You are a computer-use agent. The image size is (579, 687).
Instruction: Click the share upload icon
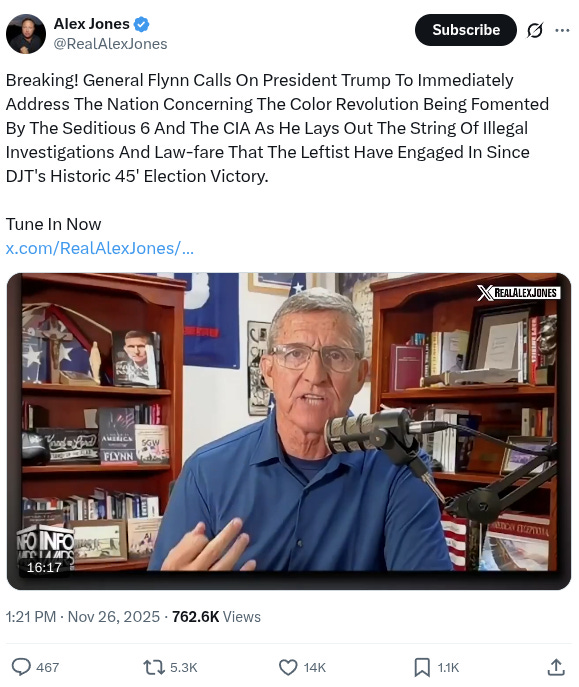556,667
